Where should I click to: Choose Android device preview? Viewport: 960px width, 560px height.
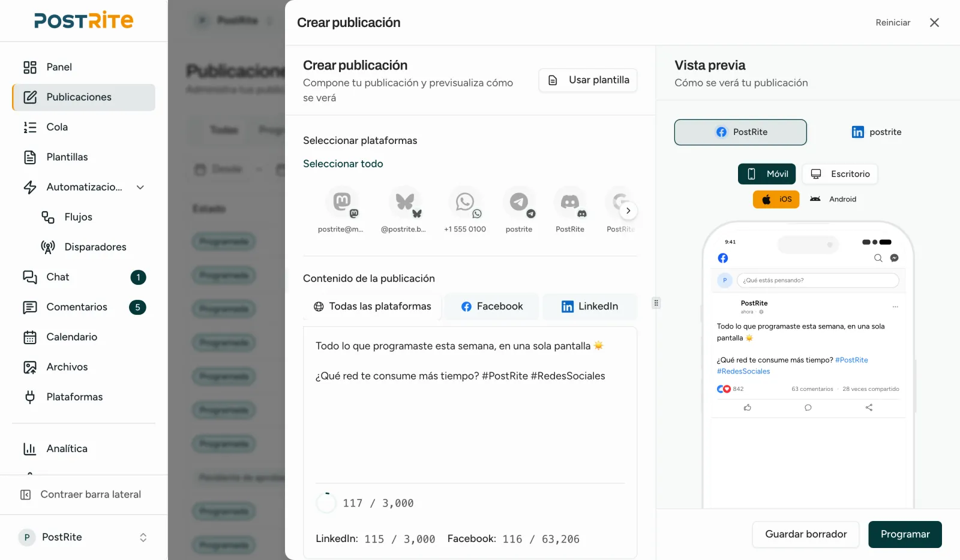(833, 199)
